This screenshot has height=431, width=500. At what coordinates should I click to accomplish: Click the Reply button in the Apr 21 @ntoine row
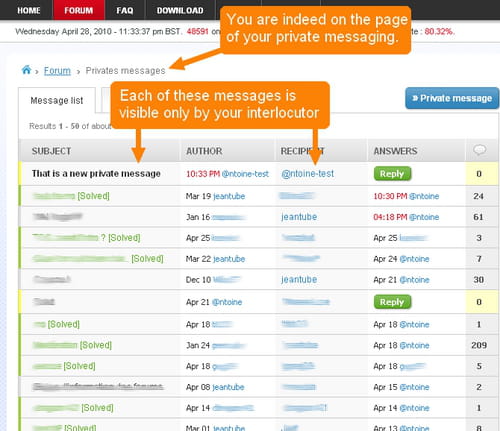[x=392, y=302]
